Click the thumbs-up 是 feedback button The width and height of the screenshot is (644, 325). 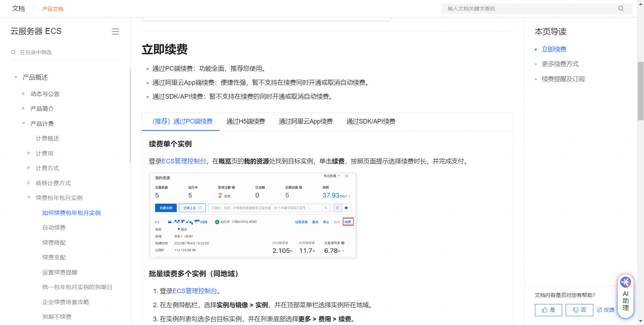point(548,310)
